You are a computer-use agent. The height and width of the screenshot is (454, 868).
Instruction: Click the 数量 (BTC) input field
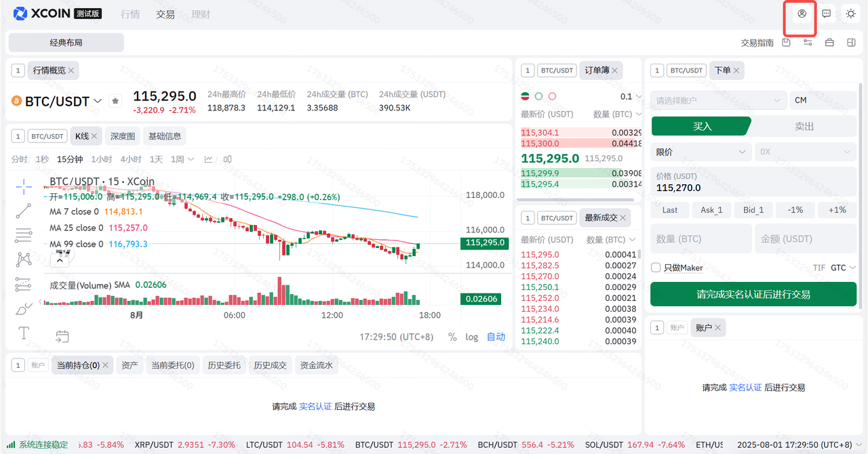(701, 239)
